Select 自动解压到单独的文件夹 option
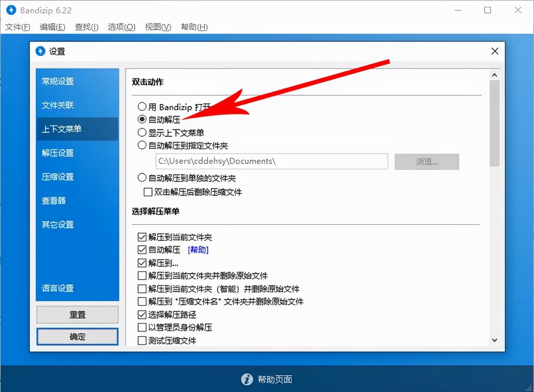The image size is (534, 392). (x=142, y=178)
